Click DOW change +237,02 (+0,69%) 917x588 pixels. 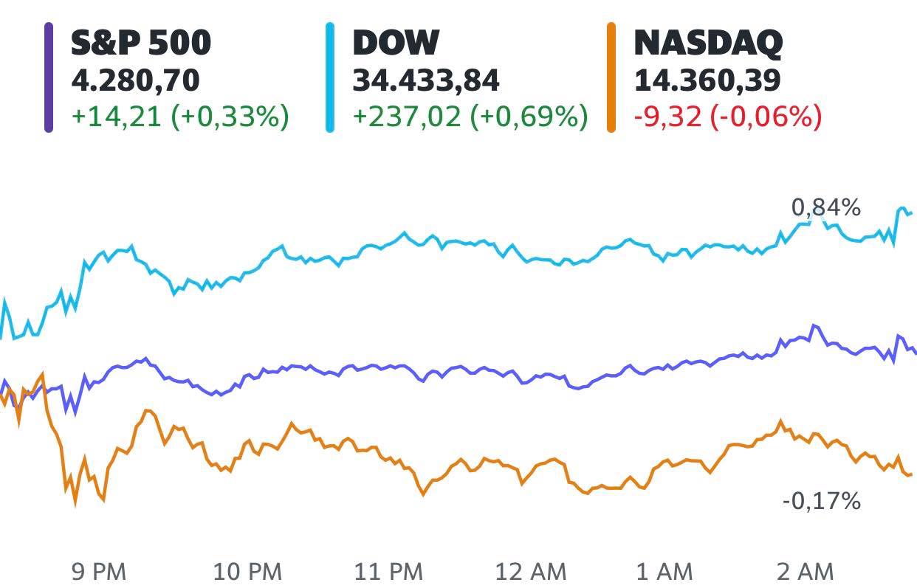coord(470,117)
